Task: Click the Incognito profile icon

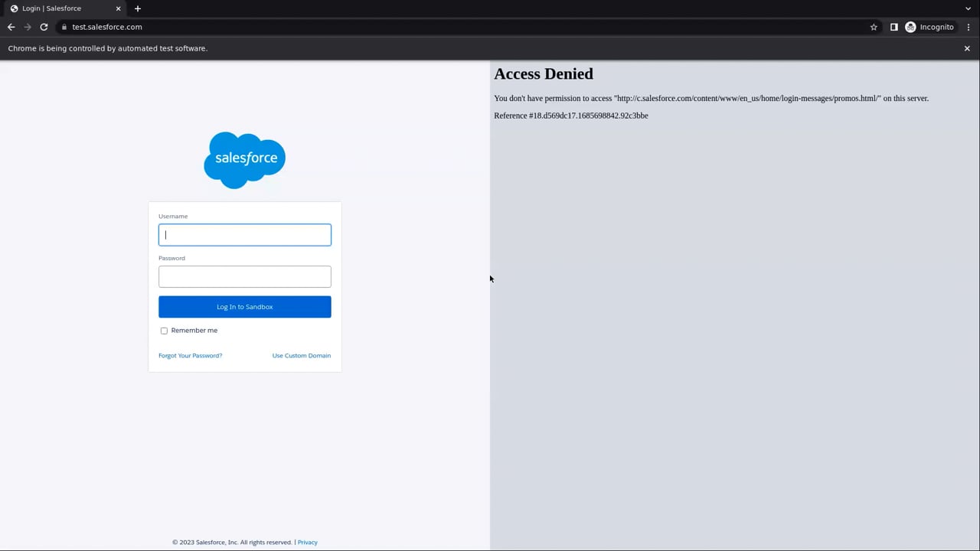Action: [x=929, y=27]
